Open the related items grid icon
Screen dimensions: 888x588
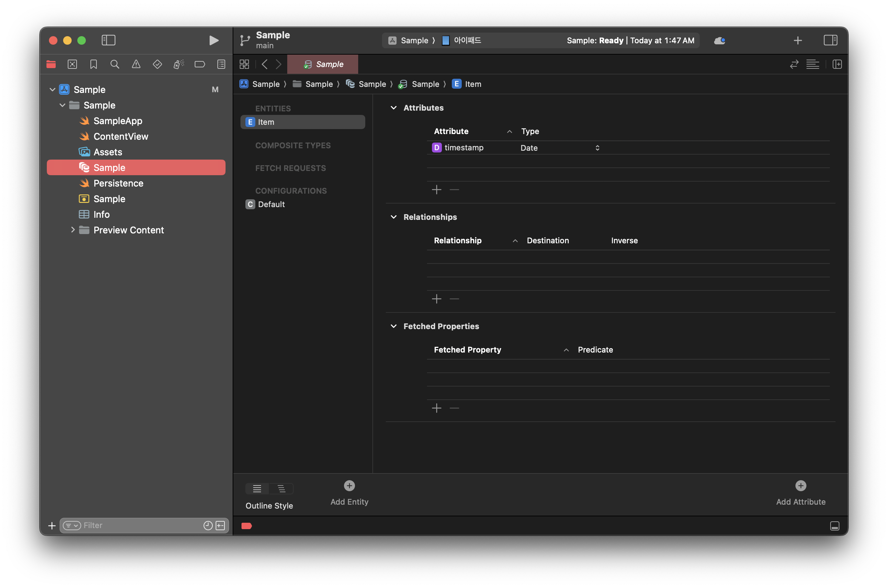[x=244, y=64]
